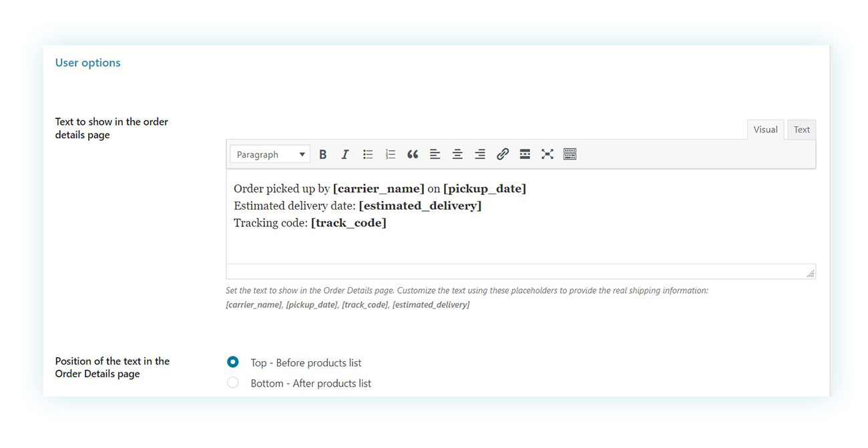The height and width of the screenshot is (448, 868).
Task: Insert Read More tag
Action: [x=525, y=154]
